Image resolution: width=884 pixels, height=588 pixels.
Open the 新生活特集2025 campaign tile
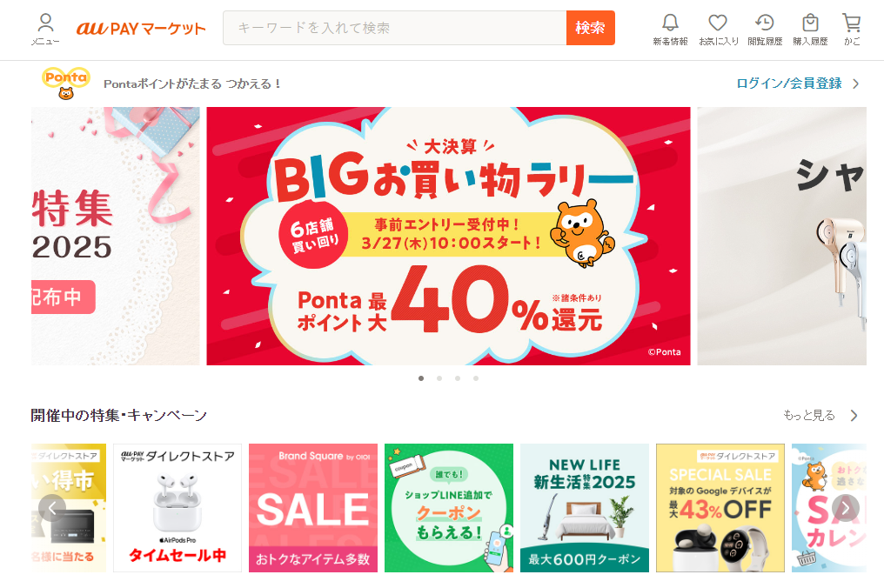(x=584, y=508)
